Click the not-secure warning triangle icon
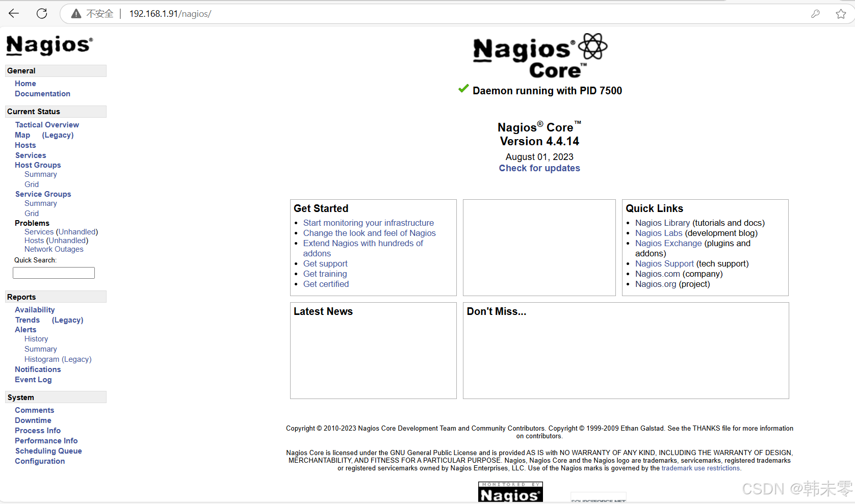 [x=76, y=14]
